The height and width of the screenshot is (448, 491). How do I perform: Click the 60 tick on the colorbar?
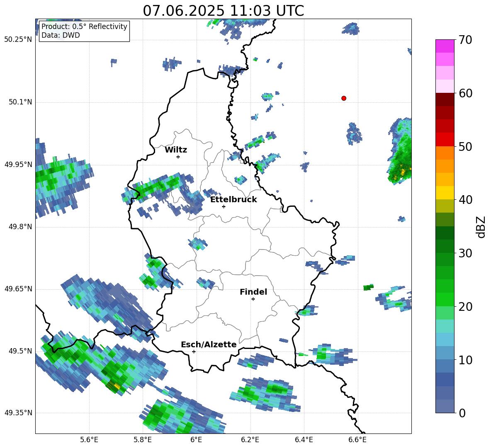(465, 93)
